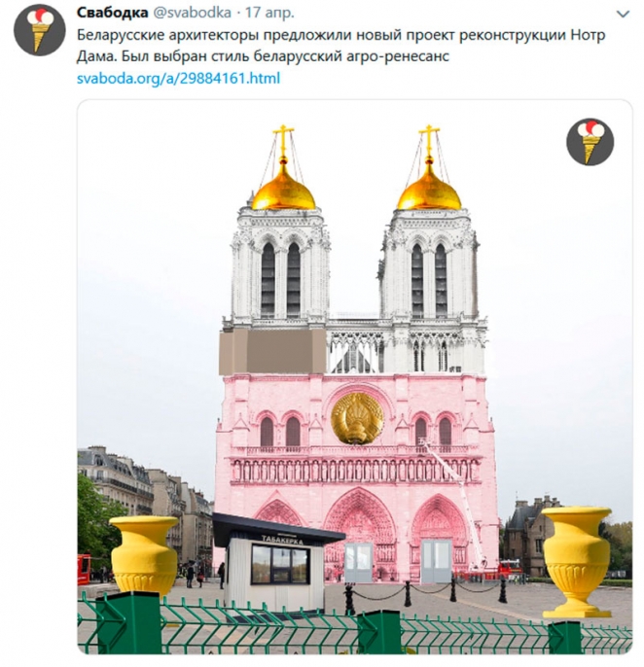The height and width of the screenshot is (667, 644).
Task: Click the tweet text about Нотр Дама
Action: click(x=340, y=46)
